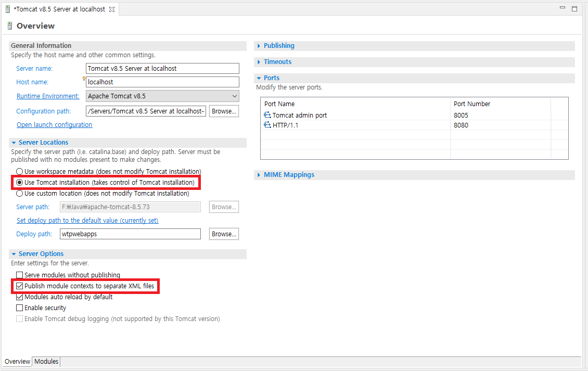
Task: Click Browse next to Deploy path
Action: (224, 234)
